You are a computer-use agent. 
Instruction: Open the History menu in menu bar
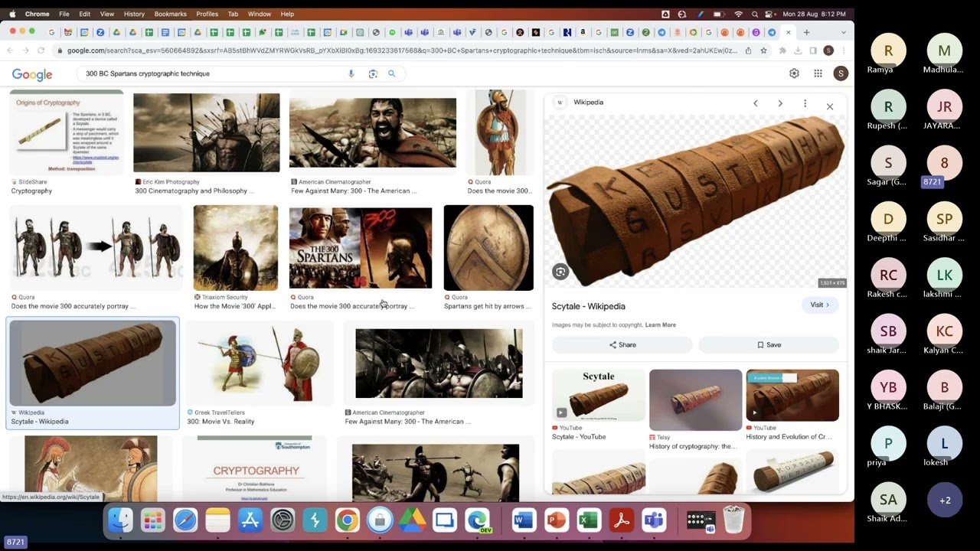134,14
